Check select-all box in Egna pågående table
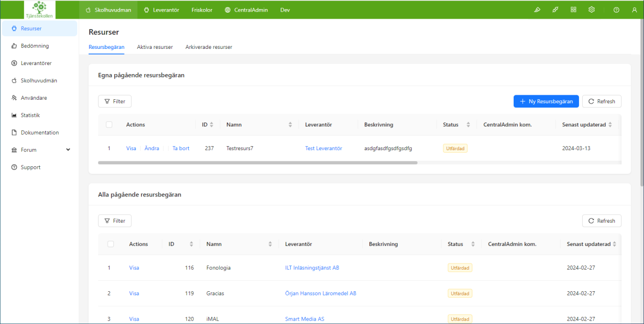The height and width of the screenshot is (324, 644). (109, 124)
